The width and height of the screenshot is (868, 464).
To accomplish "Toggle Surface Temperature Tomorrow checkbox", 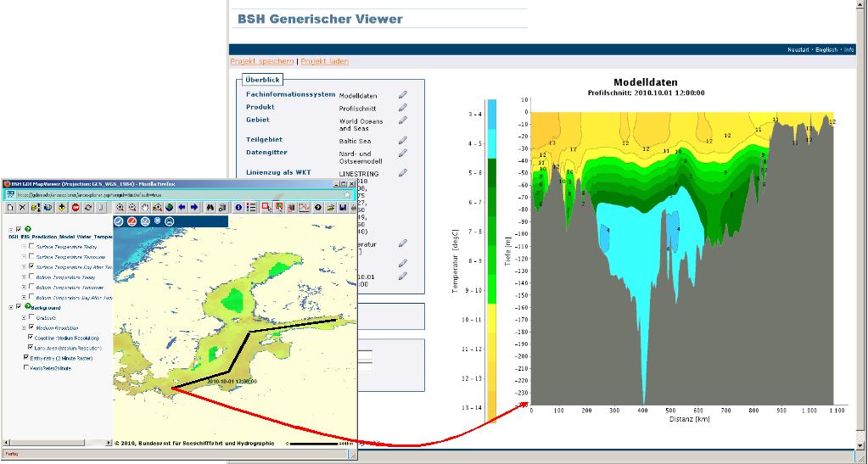I will (x=31, y=256).
